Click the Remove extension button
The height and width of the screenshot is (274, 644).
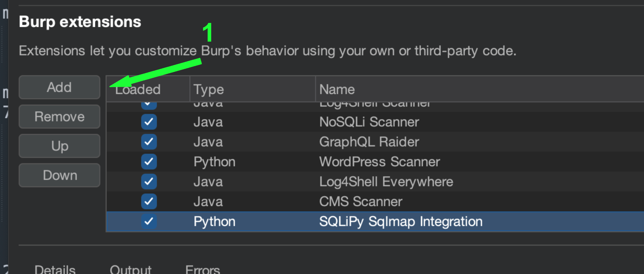(x=60, y=117)
